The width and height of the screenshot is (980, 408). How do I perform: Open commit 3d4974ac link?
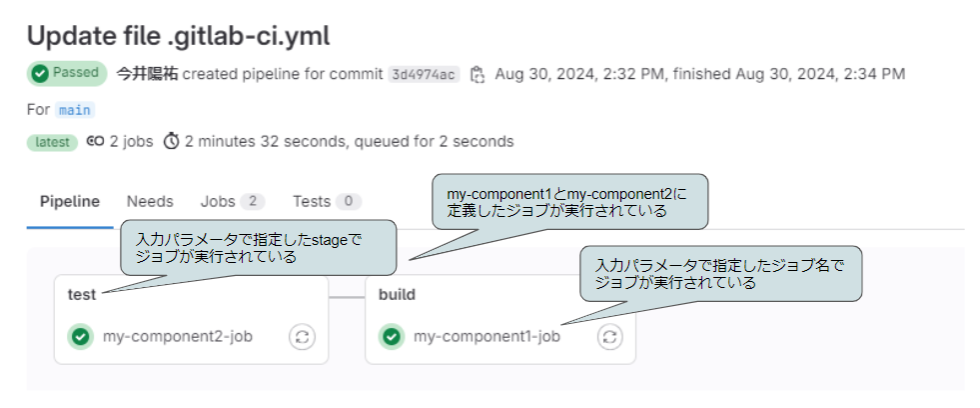(x=424, y=74)
